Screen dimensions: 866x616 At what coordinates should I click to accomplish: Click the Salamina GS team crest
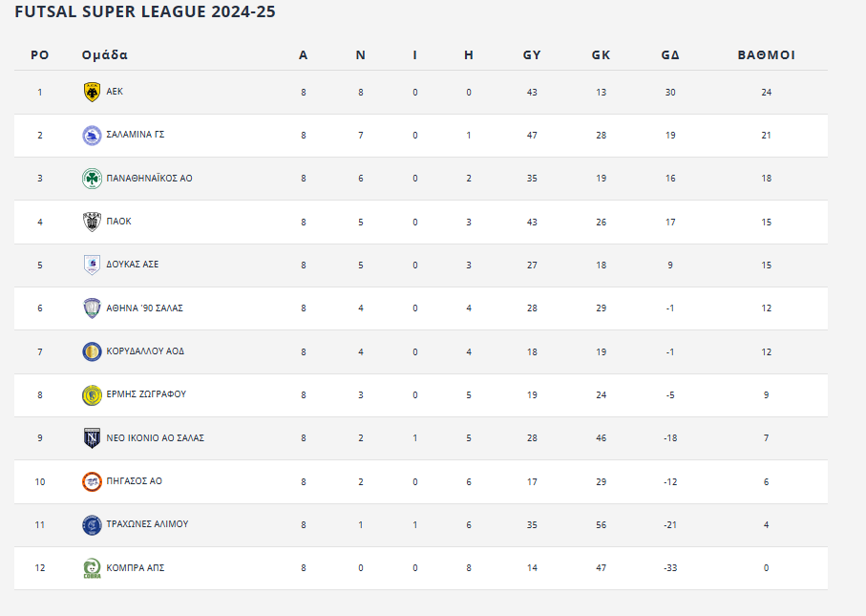92,136
